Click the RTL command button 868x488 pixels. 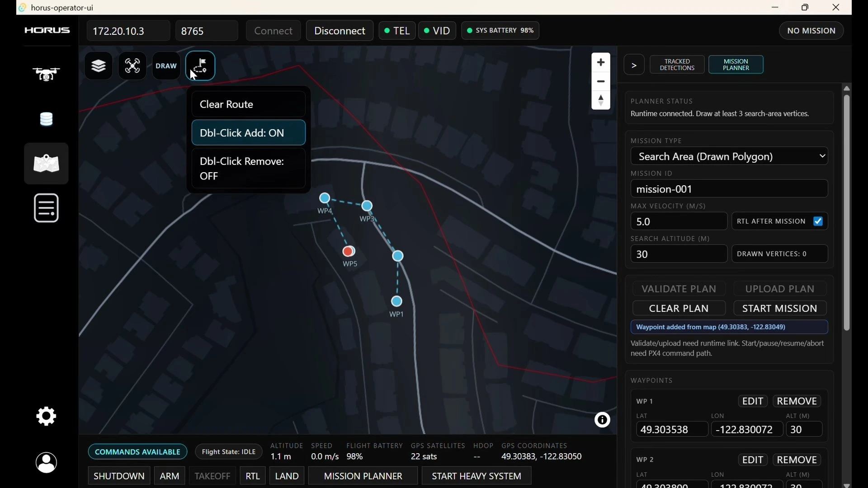click(253, 476)
